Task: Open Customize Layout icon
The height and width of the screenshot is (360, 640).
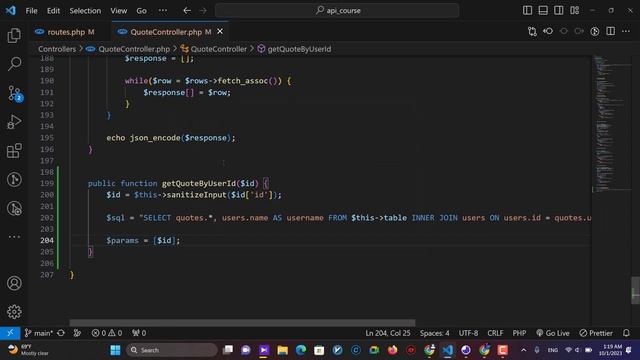Action: [x=575, y=10]
